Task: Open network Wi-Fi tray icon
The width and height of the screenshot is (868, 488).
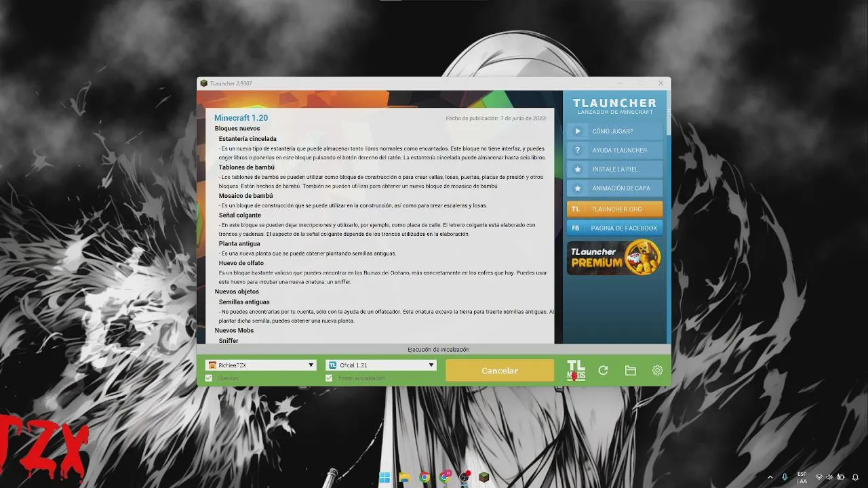Action: (x=819, y=477)
